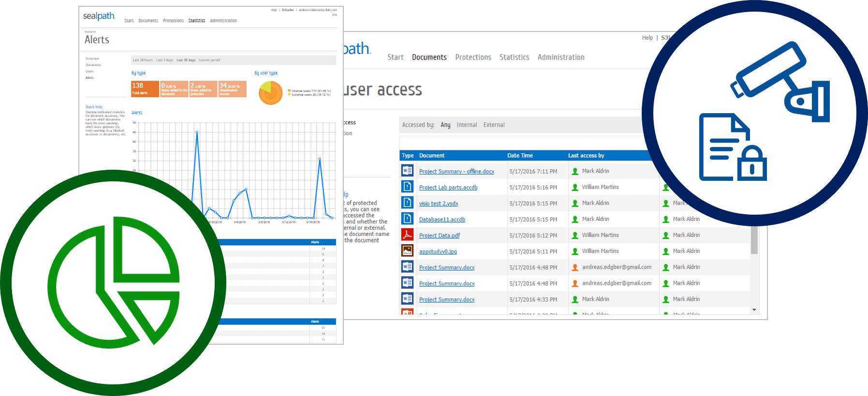Viewport: 868px width, 396px height.
Task: Open Users in Alerts sidebar
Action: 89,71
